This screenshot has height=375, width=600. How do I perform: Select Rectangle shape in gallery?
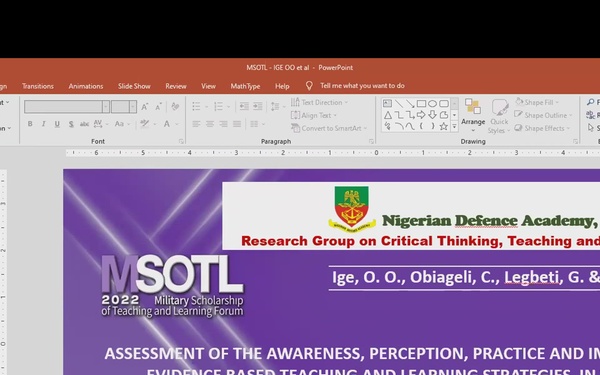click(x=421, y=103)
